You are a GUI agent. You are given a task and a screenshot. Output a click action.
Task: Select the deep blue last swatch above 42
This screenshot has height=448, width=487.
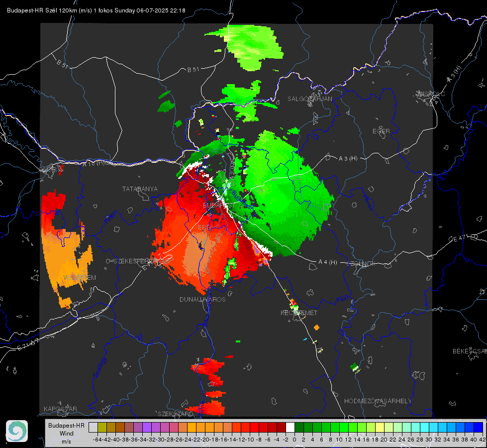(479, 427)
